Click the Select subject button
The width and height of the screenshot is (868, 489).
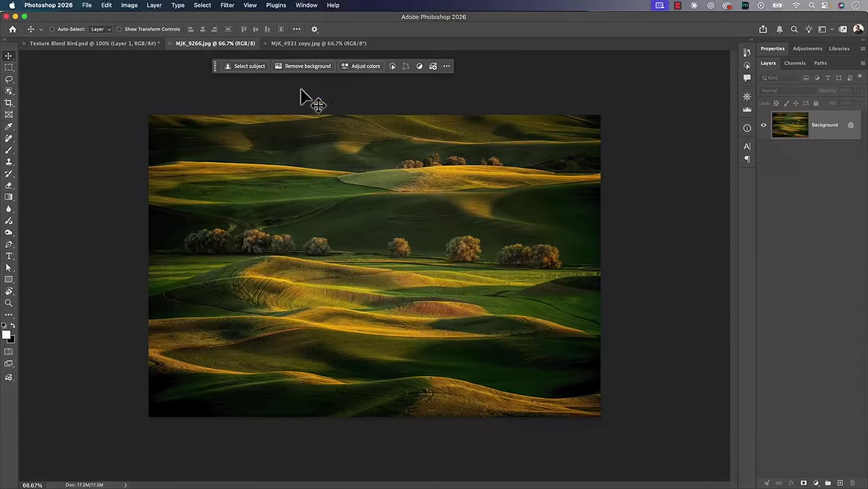point(244,66)
